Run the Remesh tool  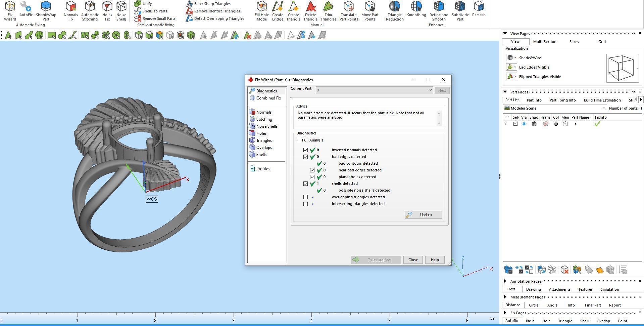479,9
